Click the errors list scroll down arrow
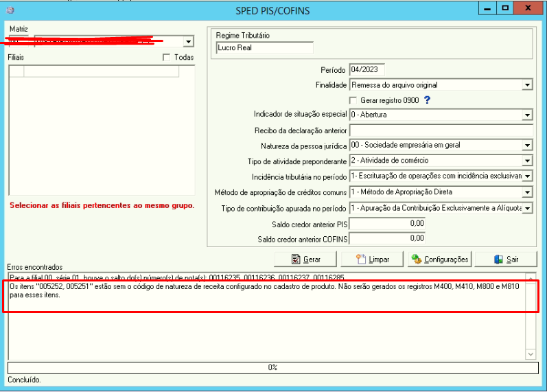Image resolution: width=547 pixels, height=392 pixels. [531, 354]
